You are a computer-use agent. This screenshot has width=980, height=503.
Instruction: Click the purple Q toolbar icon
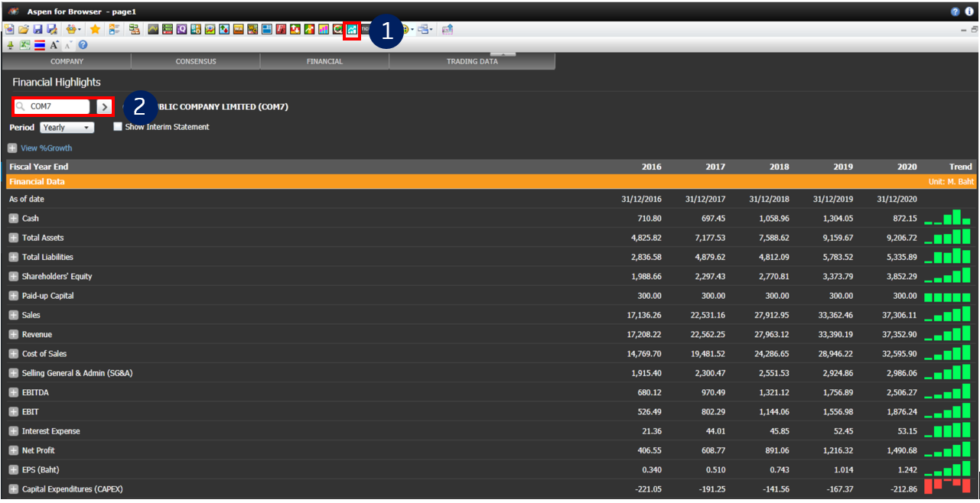[182, 29]
